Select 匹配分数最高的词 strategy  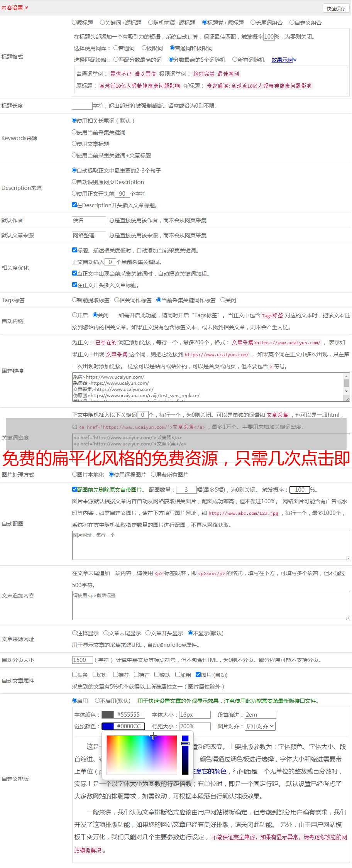coord(116,59)
